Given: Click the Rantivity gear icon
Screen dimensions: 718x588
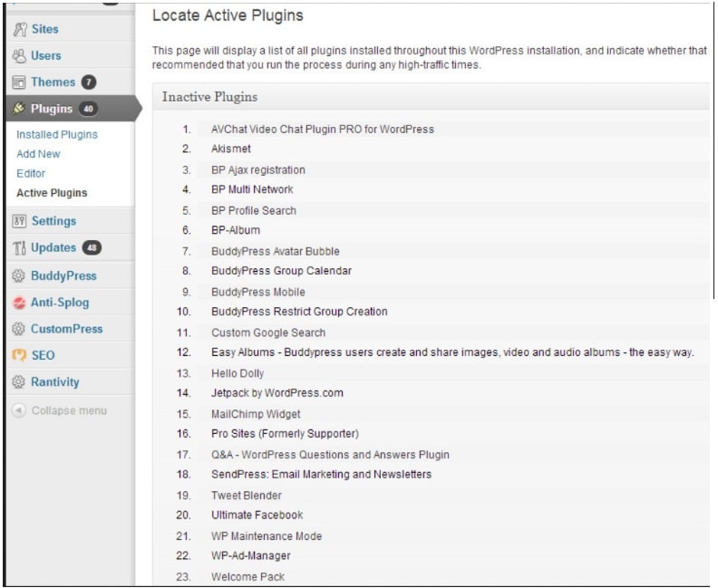Looking at the screenshot, I should [x=18, y=382].
